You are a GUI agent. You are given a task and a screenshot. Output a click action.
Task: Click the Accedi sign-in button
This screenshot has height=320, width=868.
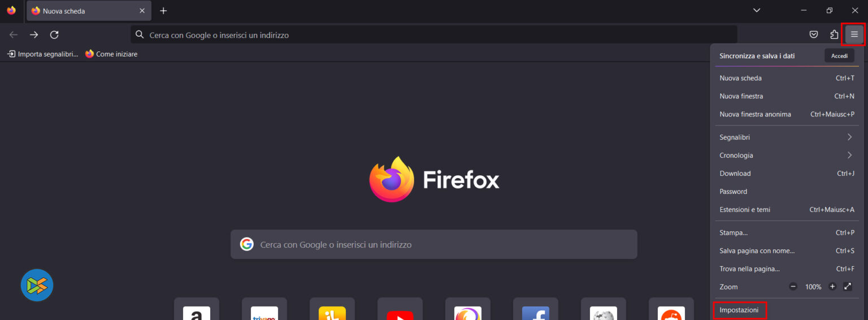click(839, 55)
